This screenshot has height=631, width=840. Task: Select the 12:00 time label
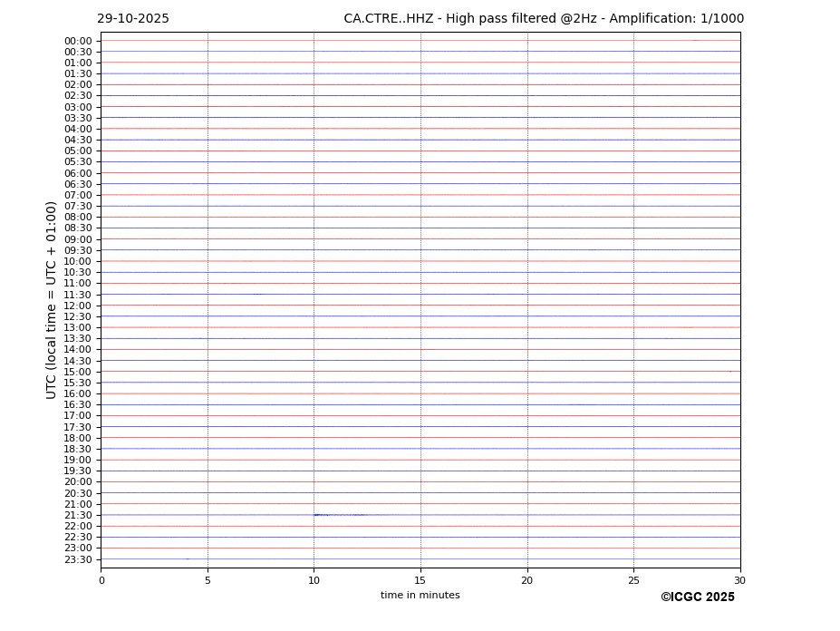[x=77, y=306]
